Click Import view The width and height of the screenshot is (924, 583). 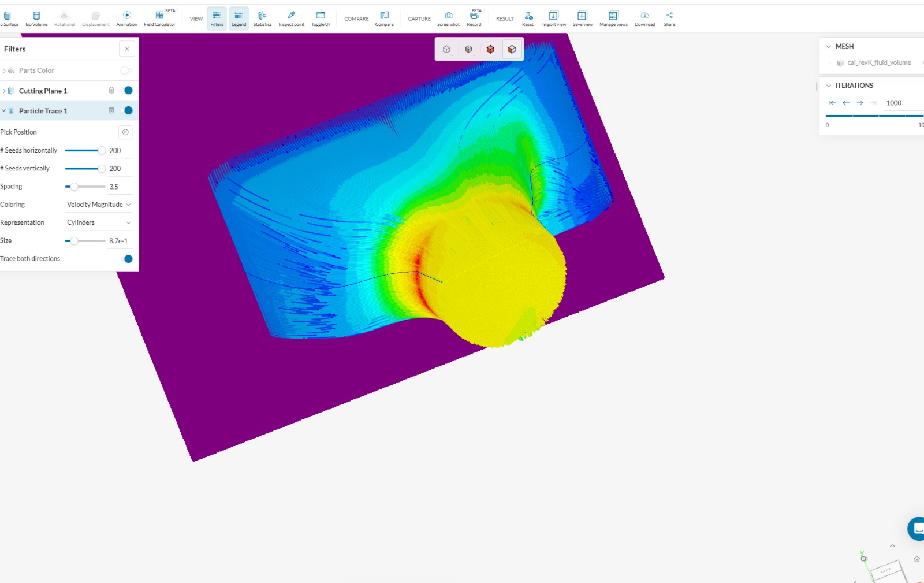pos(554,18)
